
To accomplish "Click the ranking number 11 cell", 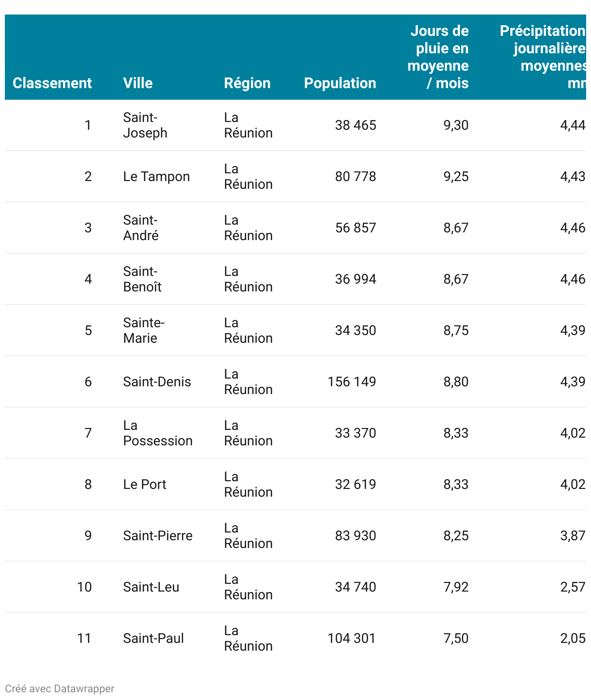I will (84, 639).
